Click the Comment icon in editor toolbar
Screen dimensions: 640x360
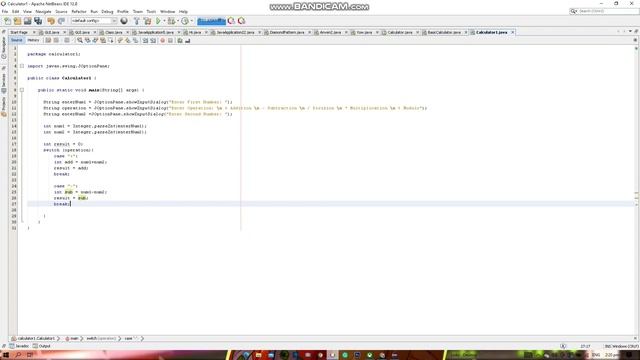click(x=180, y=40)
